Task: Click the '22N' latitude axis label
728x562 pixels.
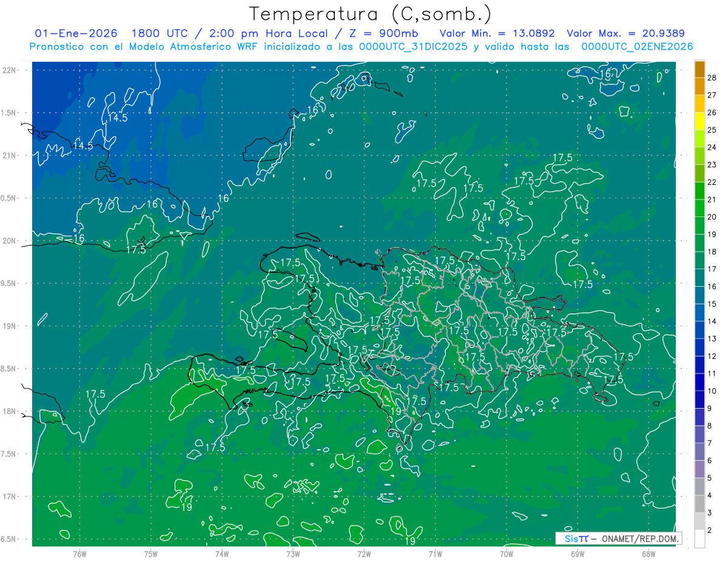Action: (8, 70)
